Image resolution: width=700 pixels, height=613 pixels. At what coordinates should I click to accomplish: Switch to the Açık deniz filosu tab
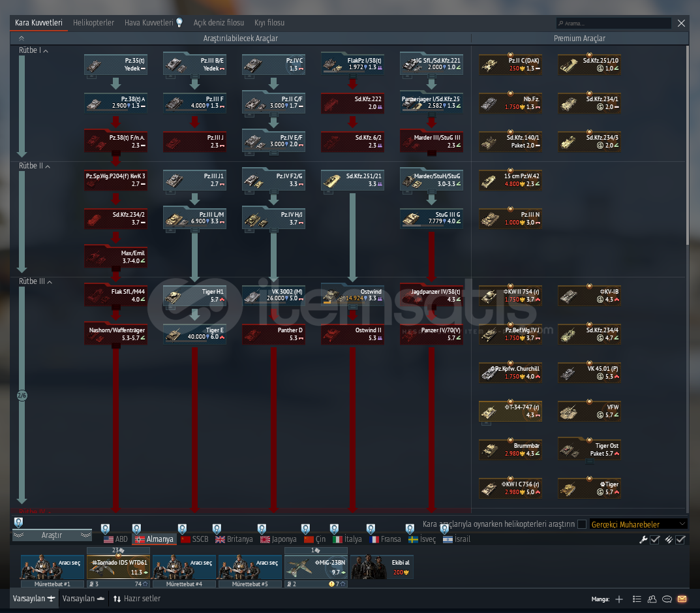pos(219,23)
